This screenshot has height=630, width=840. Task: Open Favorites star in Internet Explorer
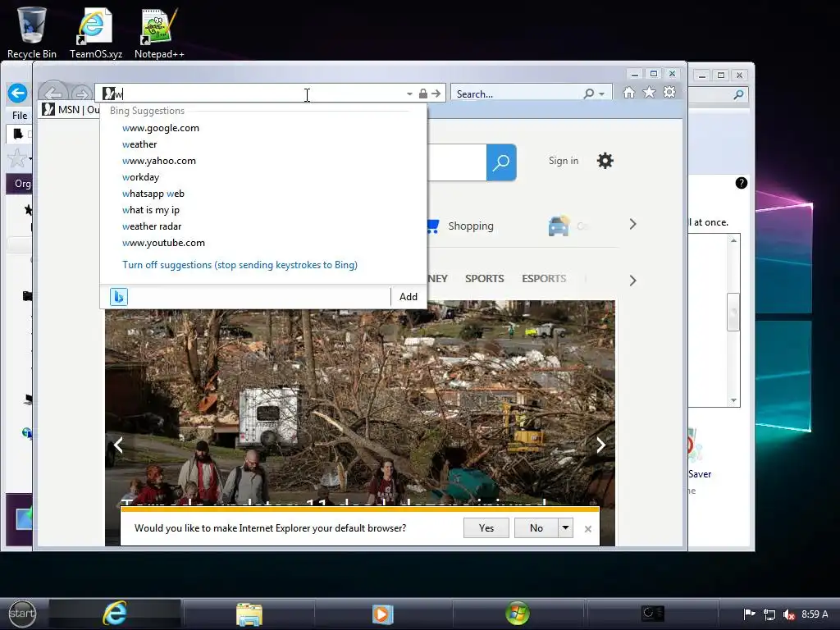pyautogui.click(x=649, y=93)
